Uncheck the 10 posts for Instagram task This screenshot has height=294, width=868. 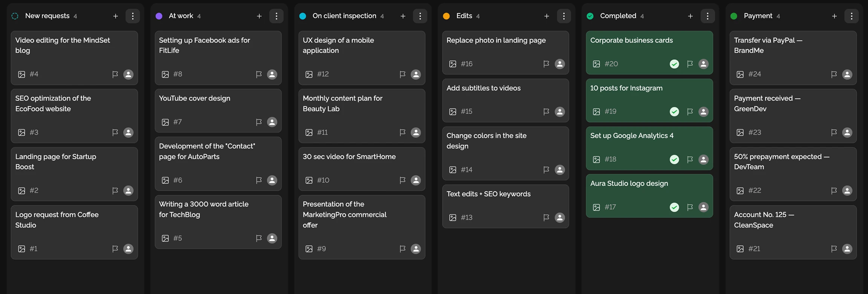click(674, 112)
